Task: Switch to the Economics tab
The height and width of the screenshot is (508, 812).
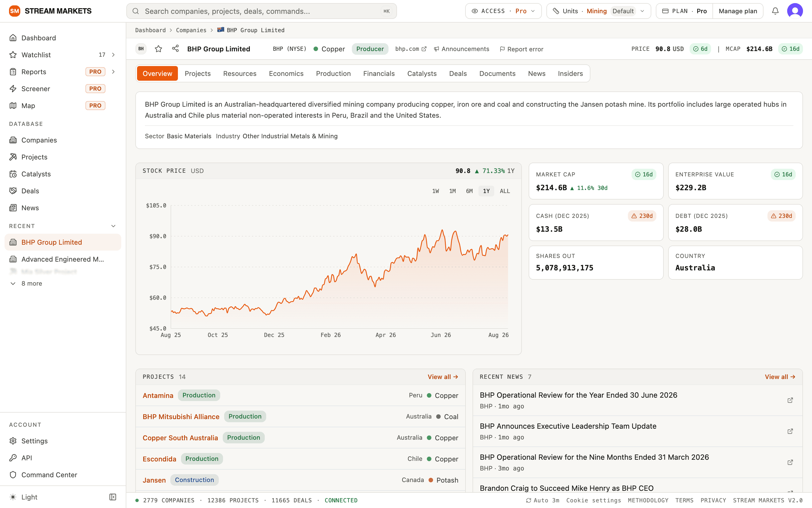Action: [286, 74]
